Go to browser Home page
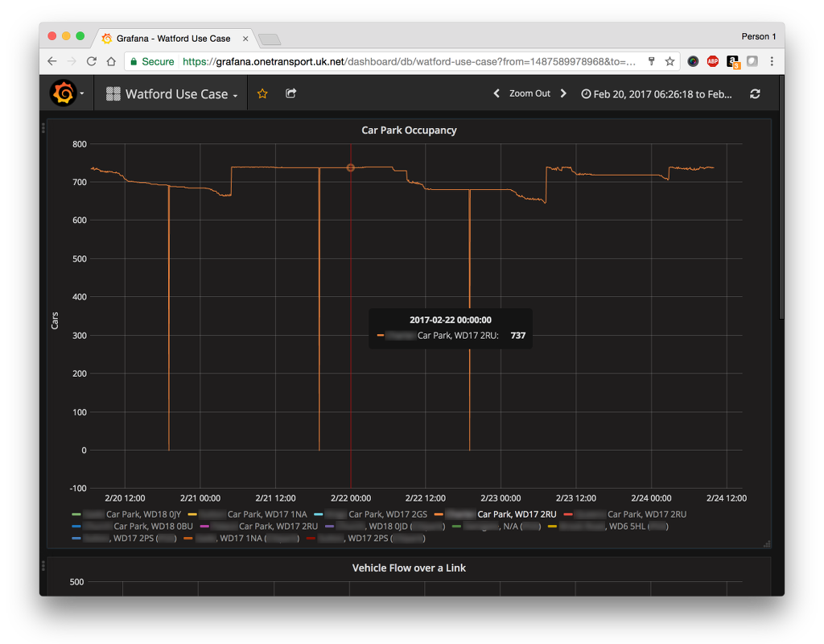 [x=111, y=61]
